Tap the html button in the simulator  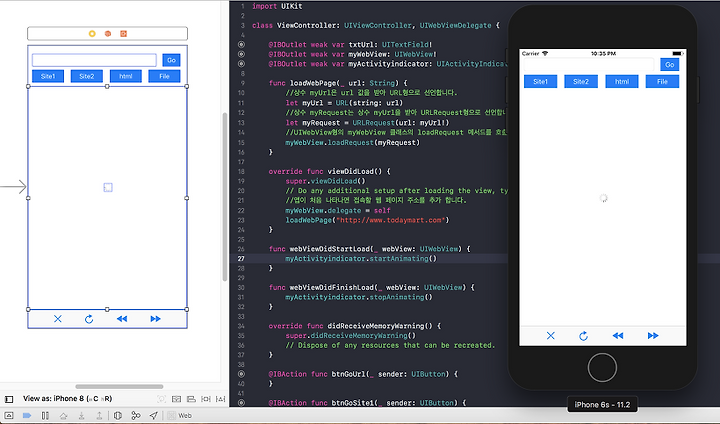pyautogui.click(x=622, y=82)
